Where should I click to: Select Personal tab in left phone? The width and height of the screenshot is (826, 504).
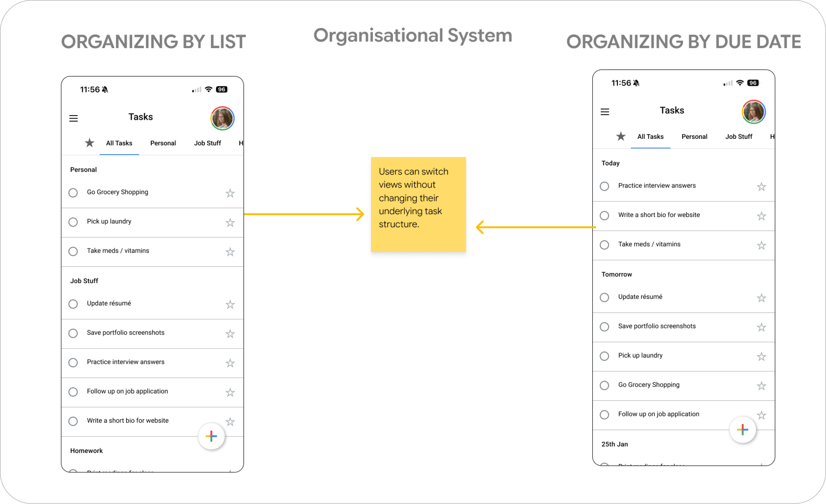163,143
